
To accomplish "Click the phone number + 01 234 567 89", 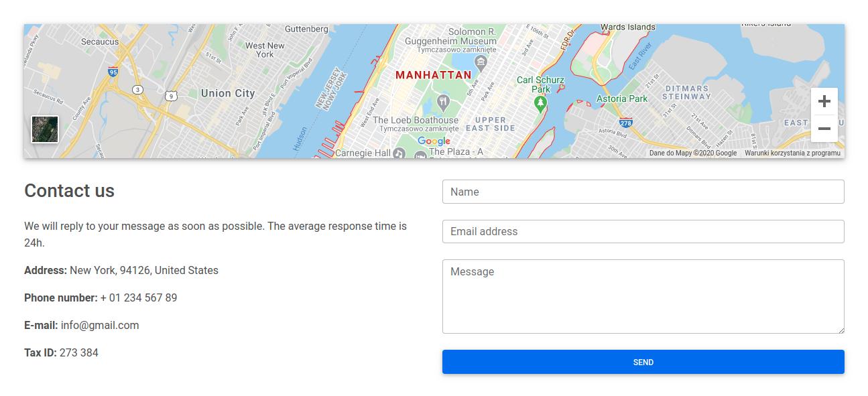I will tap(139, 298).
